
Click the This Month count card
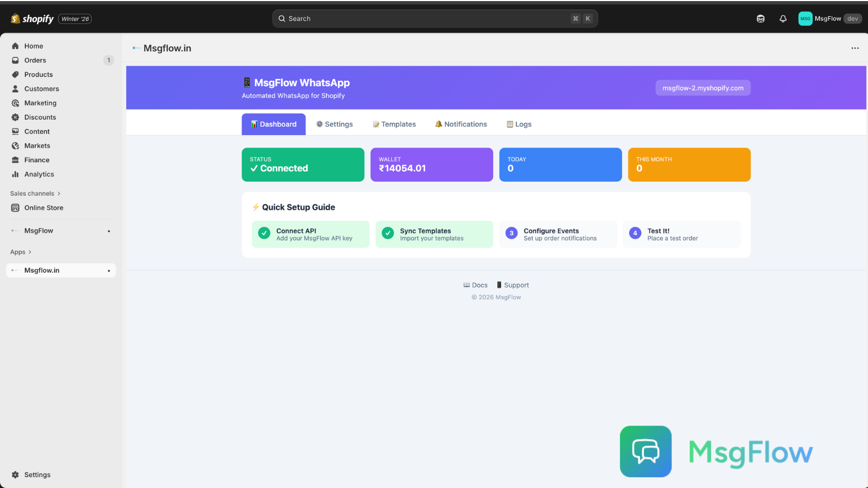690,165
